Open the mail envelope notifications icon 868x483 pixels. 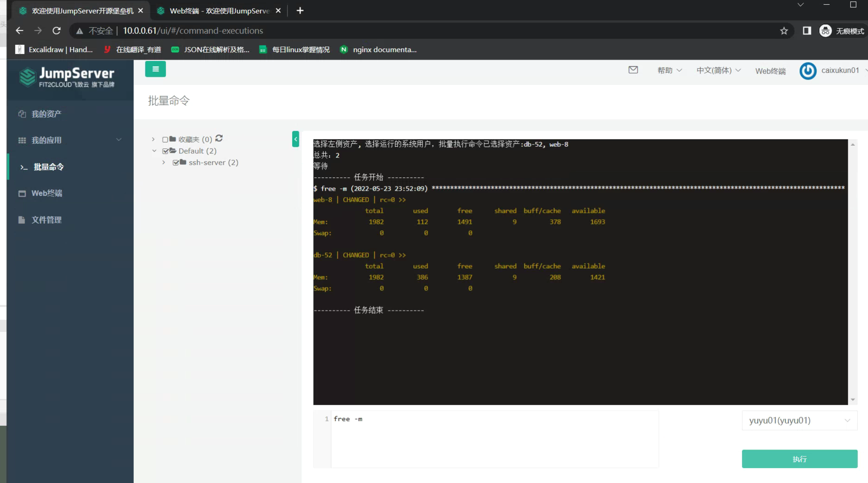(633, 70)
